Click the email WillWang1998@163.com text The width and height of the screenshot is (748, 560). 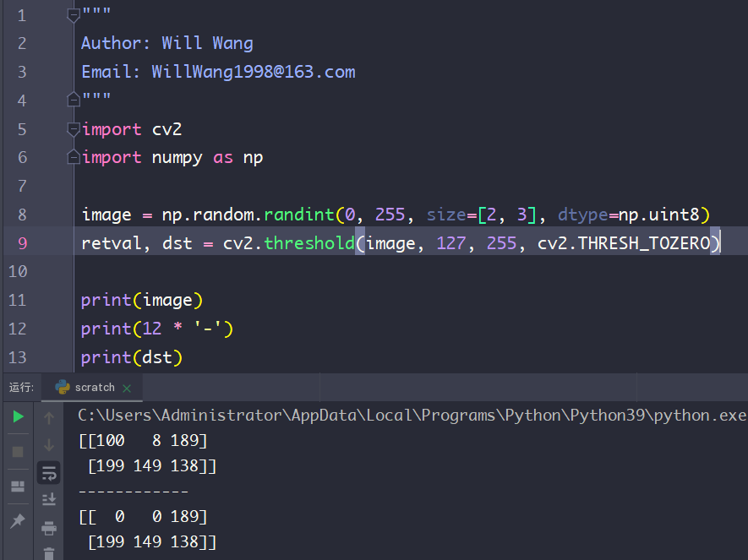coord(254,72)
